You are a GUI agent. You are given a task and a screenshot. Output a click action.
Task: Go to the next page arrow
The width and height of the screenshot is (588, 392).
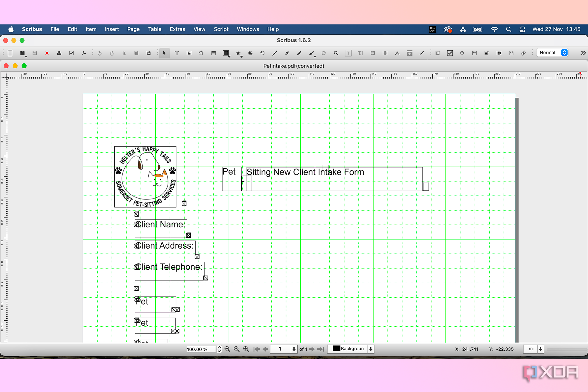pos(312,349)
